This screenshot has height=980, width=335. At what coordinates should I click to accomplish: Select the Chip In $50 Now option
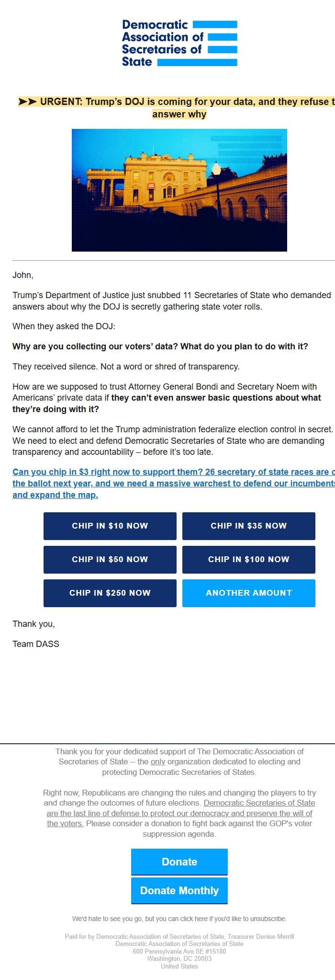tap(110, 559)
